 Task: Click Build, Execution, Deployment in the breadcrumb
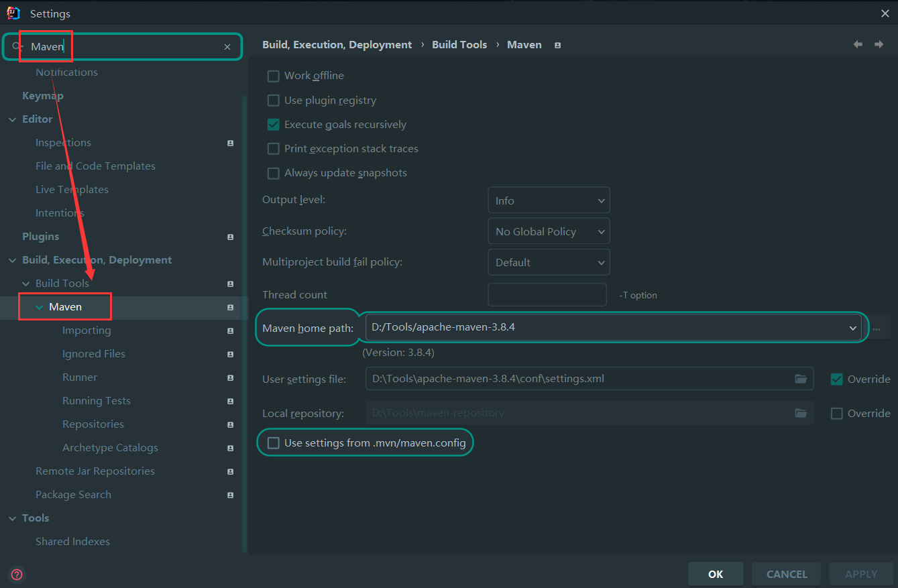tap(337, 45)
